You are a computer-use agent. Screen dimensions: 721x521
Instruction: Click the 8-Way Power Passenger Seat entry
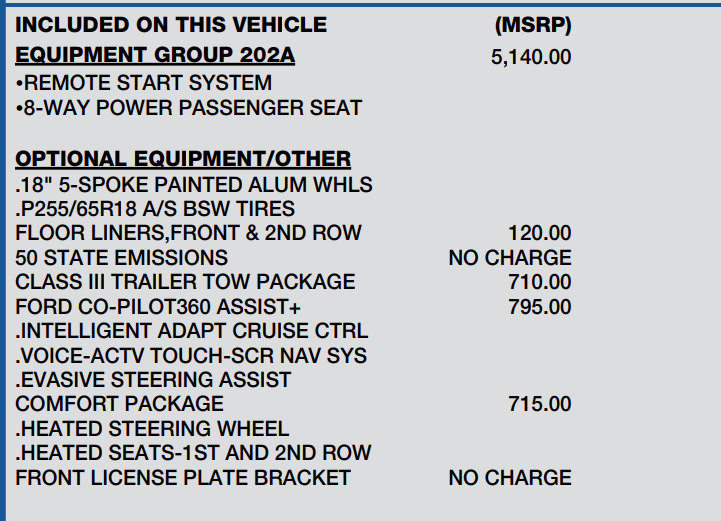point(189,108)
